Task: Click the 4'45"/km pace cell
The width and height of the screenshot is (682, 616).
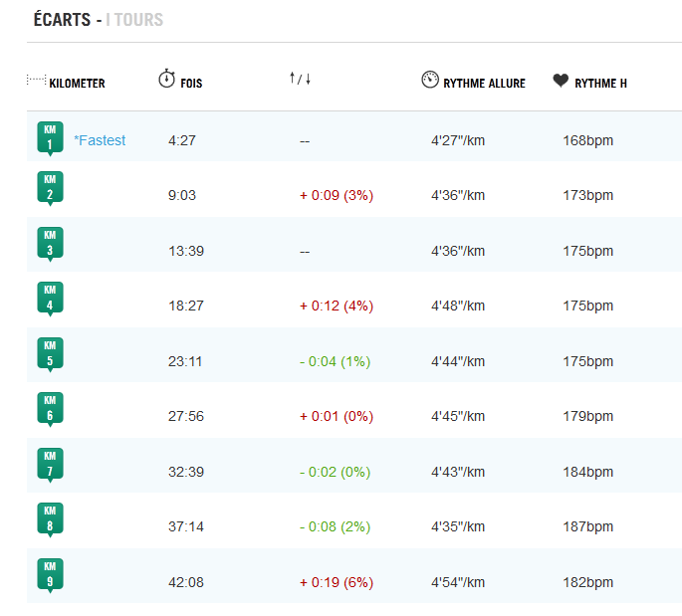Action: (458, 416)
